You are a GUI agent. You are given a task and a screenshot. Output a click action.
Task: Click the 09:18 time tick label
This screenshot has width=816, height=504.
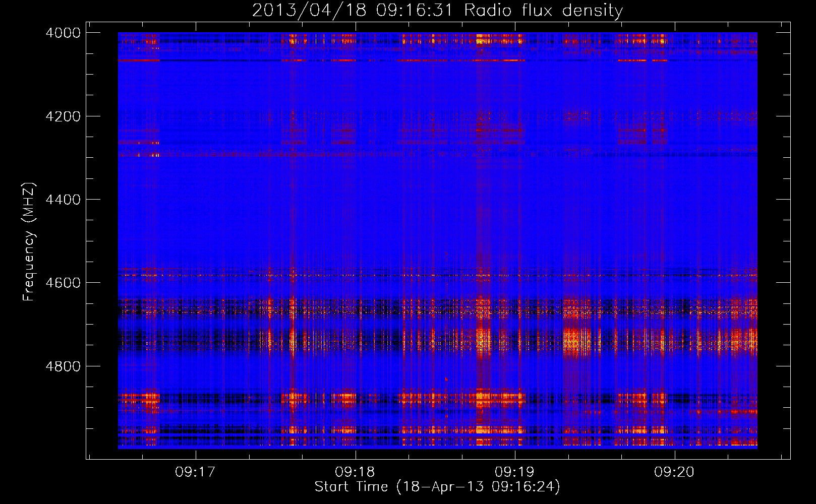pos(355,472)
